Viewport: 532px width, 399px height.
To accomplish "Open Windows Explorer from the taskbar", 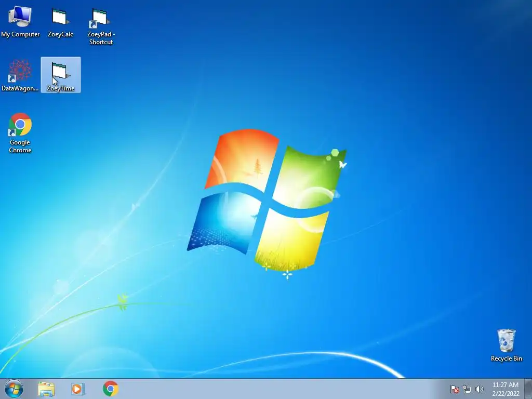I will (46, 389).
